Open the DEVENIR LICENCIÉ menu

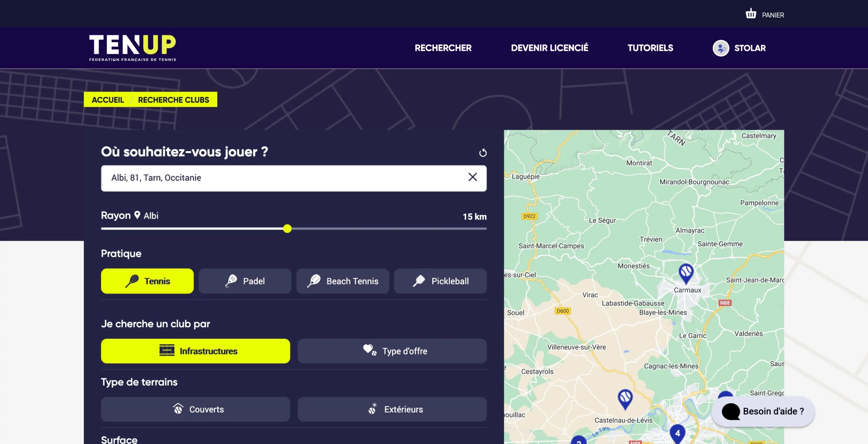coord(549,48)
